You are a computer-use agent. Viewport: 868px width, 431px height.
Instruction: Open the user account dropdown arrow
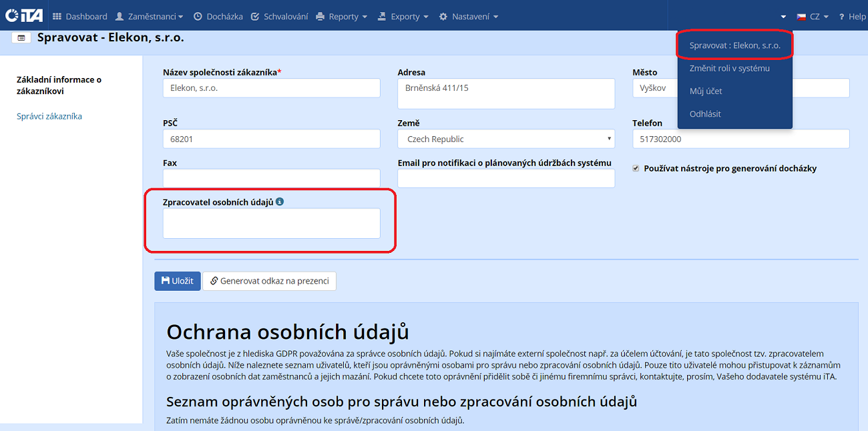pos(783,16)
